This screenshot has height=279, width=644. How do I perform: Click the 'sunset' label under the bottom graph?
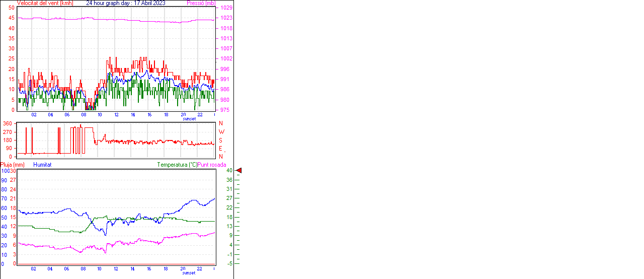pos(189,273)
